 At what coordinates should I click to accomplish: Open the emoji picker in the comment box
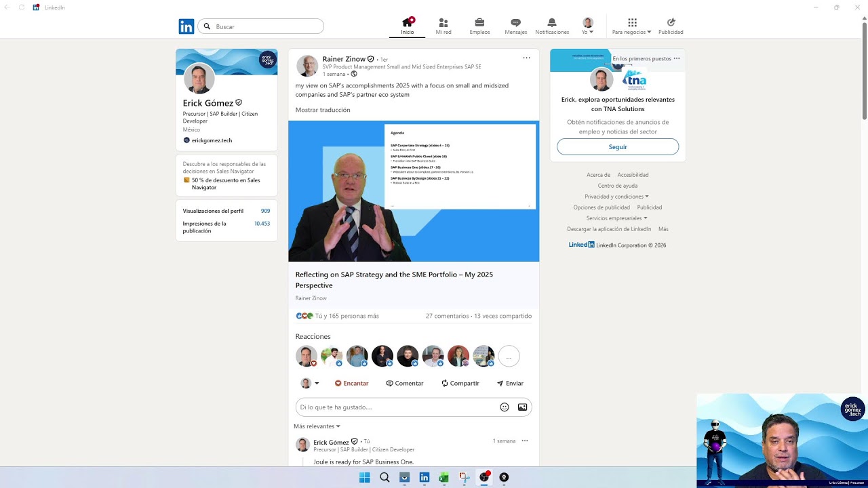[505, 407]
